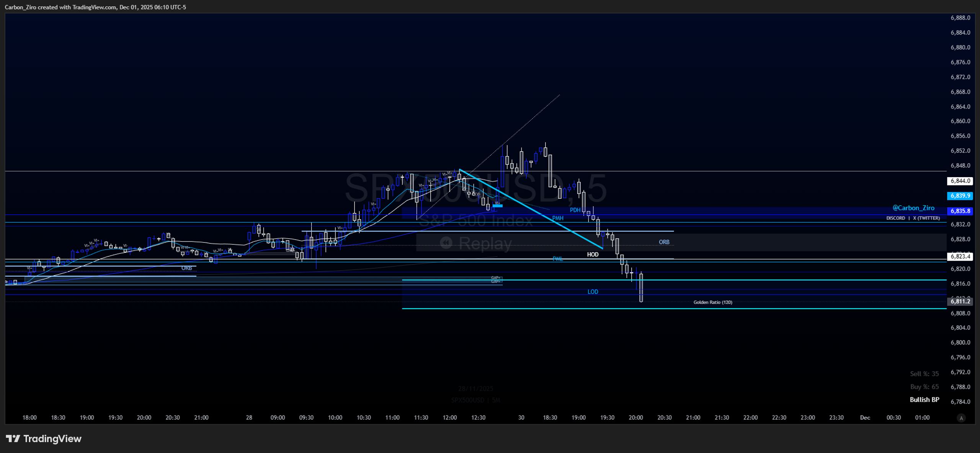Click the 'Dec' marker on time axis
The image size is (980, 453).
coord(865,418)
